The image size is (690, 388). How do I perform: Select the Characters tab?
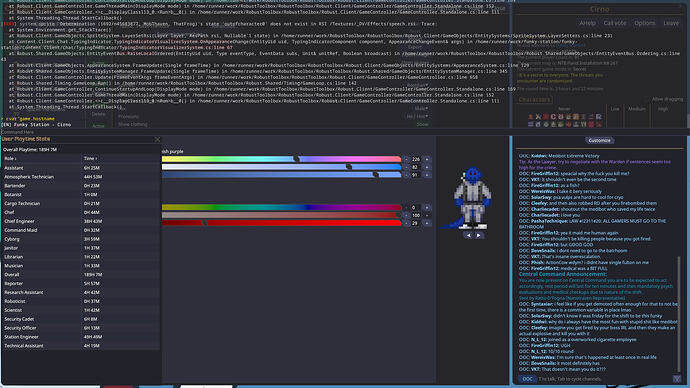(534, 99)
